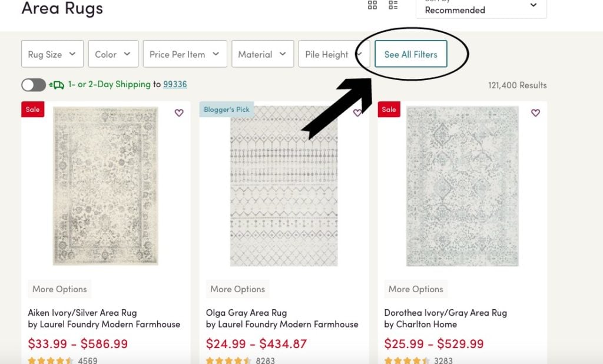This screenshot has height=364, width=603.
Task: Open the Rug Size filter dropdown
Action: coord(52,54)
